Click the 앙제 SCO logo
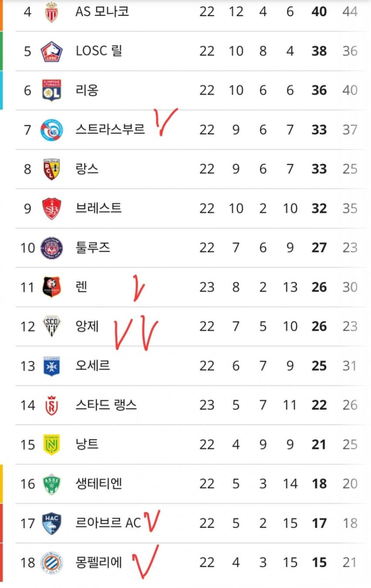 (x=51, y=326)
